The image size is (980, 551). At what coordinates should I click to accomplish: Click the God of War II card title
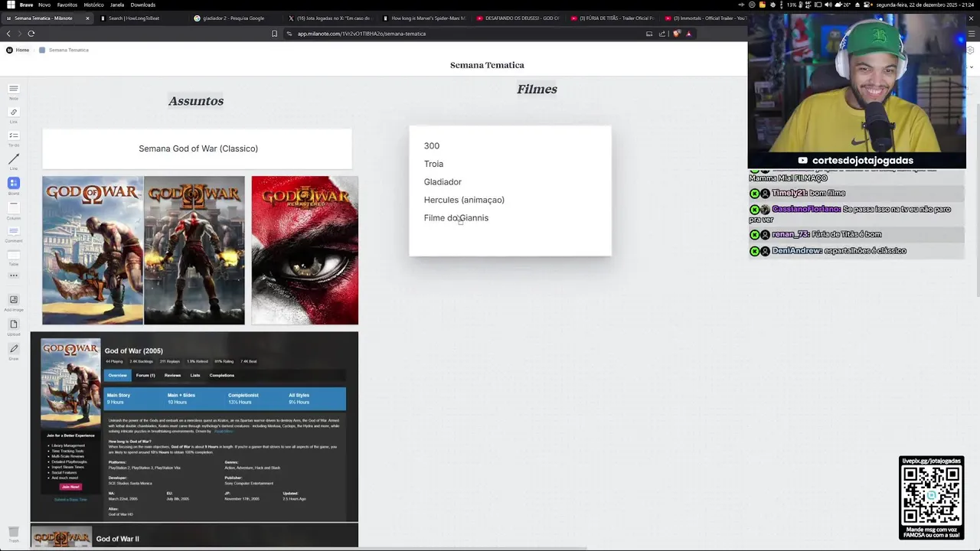coord(117,539)
